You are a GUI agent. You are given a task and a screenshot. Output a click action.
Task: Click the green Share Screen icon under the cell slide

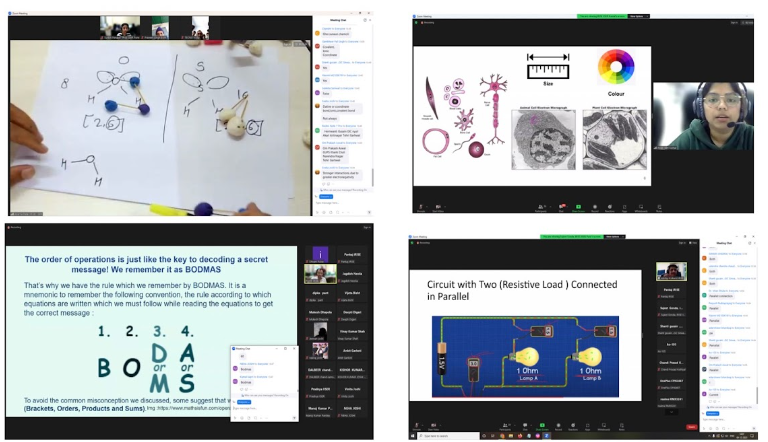pos(579,206)
